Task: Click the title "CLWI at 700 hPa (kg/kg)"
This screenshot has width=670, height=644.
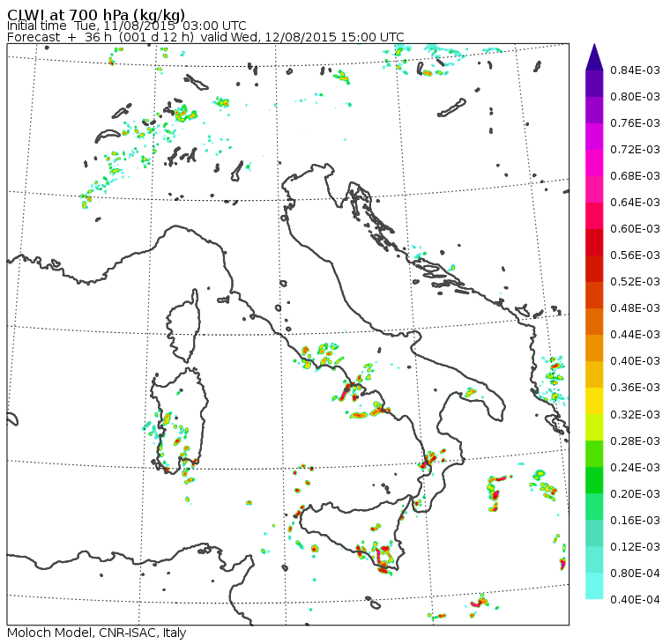Action: (96, 15)
